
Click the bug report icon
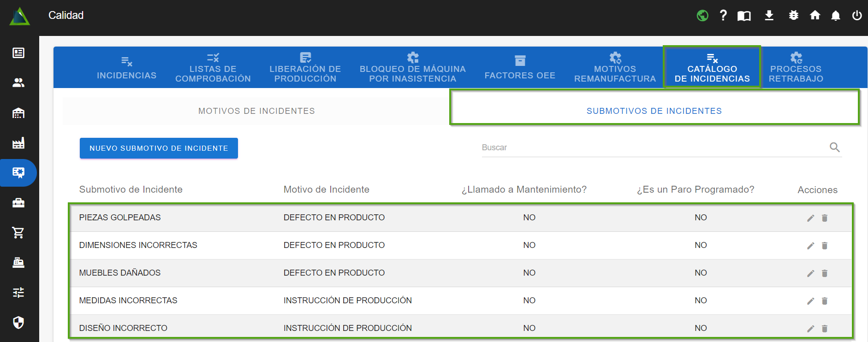(793, 16)
